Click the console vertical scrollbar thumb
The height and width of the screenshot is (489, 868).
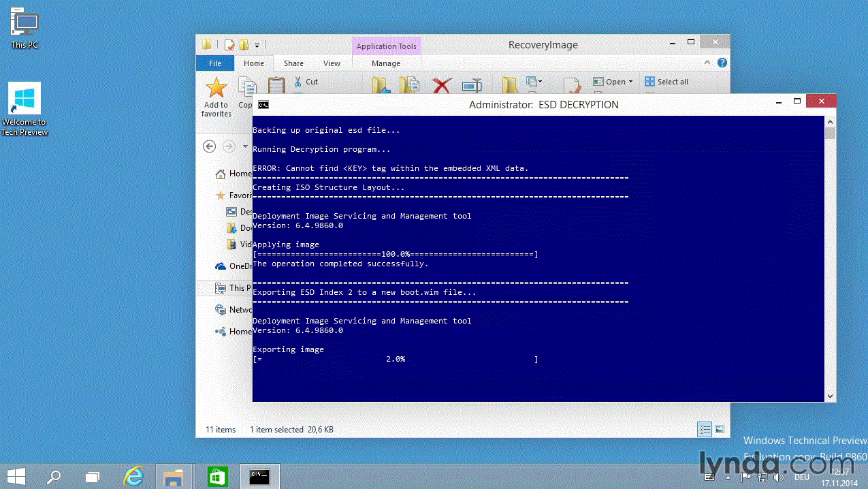(830, 132)
